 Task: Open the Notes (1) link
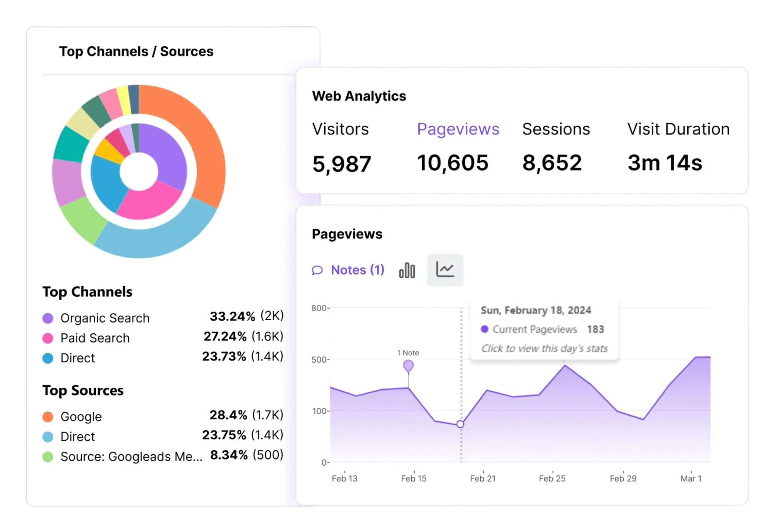coord(357,270)
